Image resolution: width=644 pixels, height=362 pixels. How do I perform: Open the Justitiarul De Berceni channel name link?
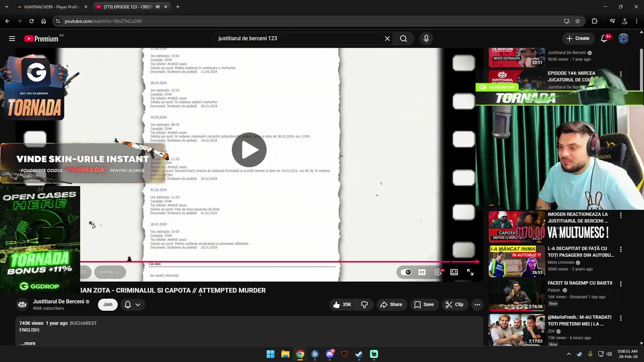coord(58,302)
